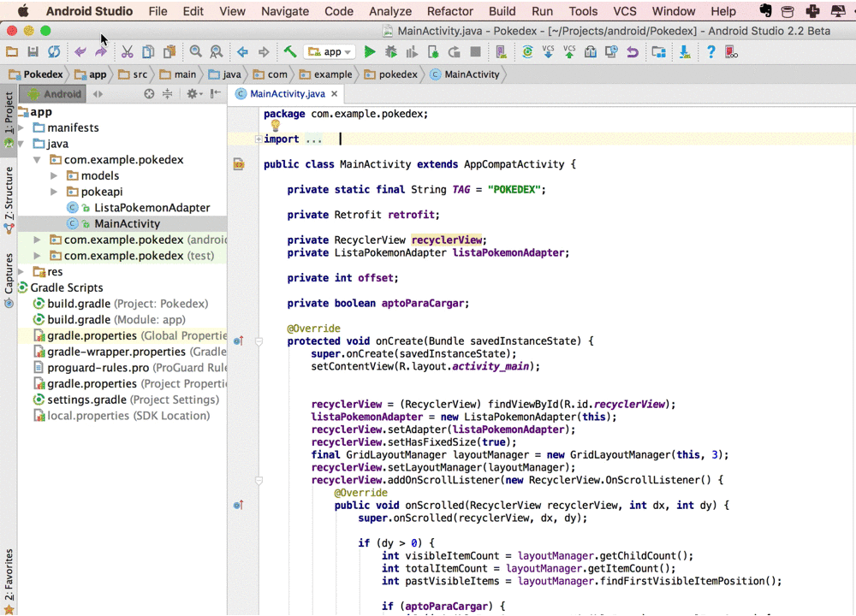Click the purple Revert arrow icon
The width and height of the screenshot is (856, 616).
pyautogui.click(x=633, y=52)
